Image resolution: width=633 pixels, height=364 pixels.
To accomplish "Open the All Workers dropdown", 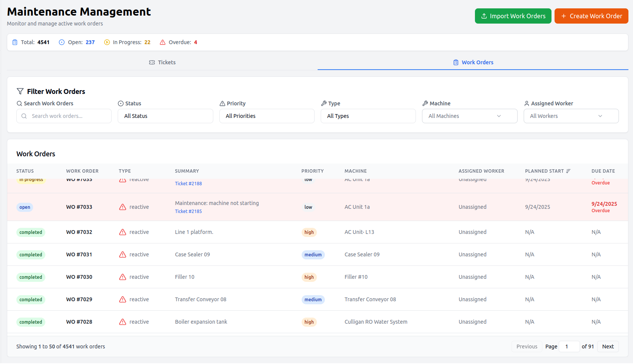I will 571,116.
